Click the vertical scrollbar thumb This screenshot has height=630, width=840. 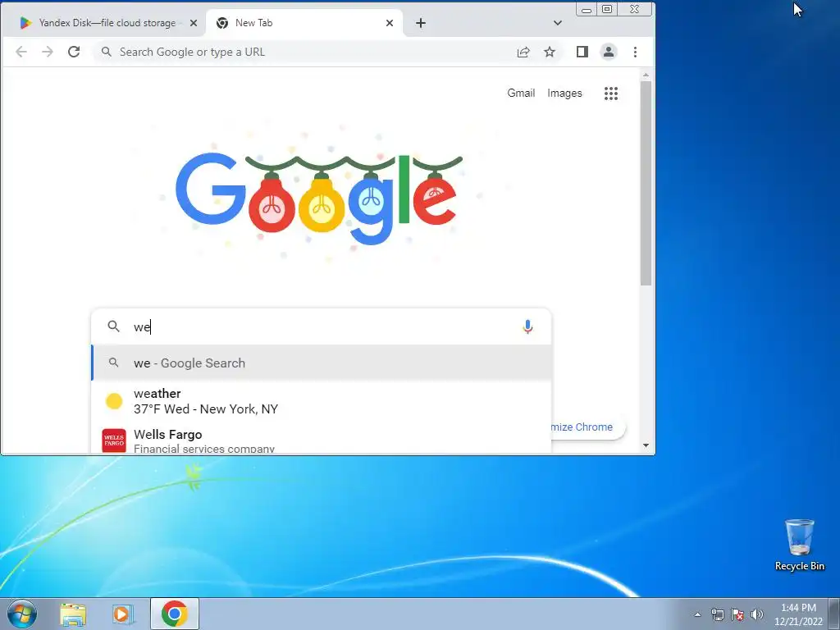pos(646,183)
